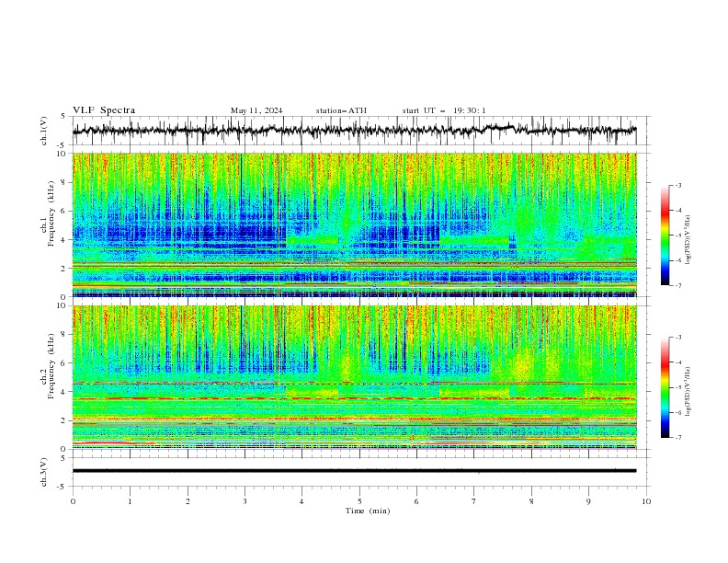Click time axis tick label "7"
This screenshot has width=728, height=563.
474,501
